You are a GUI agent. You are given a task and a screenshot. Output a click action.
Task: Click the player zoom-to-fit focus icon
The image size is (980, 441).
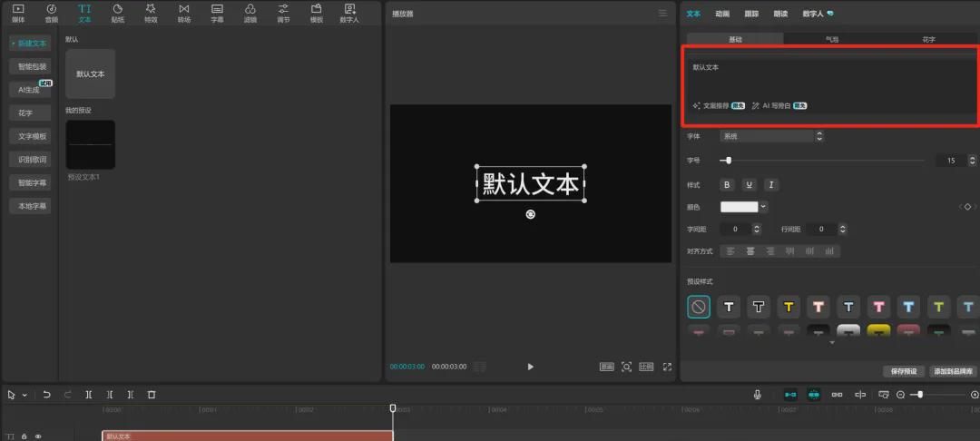click(626, 367)
